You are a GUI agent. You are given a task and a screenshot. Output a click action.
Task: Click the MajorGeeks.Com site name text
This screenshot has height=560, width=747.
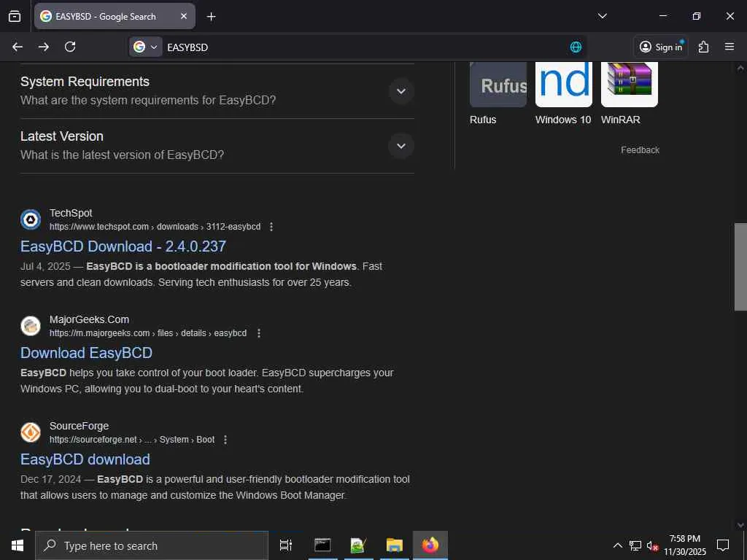(89, 319)
